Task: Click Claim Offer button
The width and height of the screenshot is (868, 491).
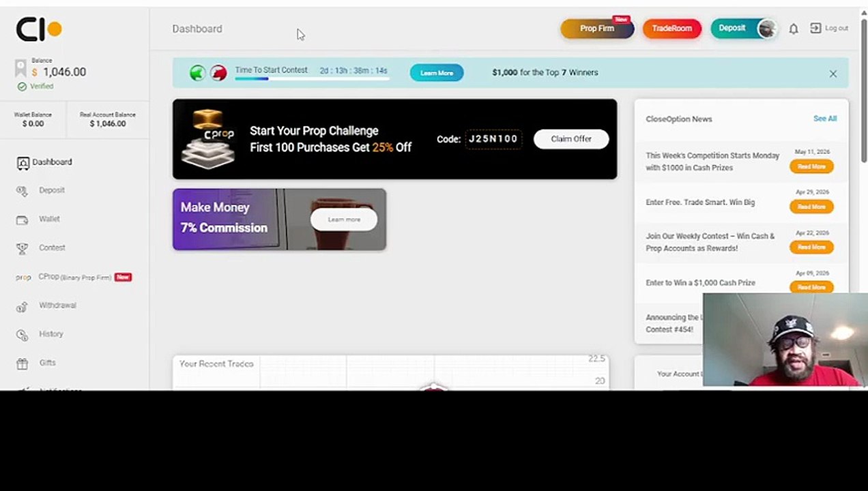Action: coord(571,139)
